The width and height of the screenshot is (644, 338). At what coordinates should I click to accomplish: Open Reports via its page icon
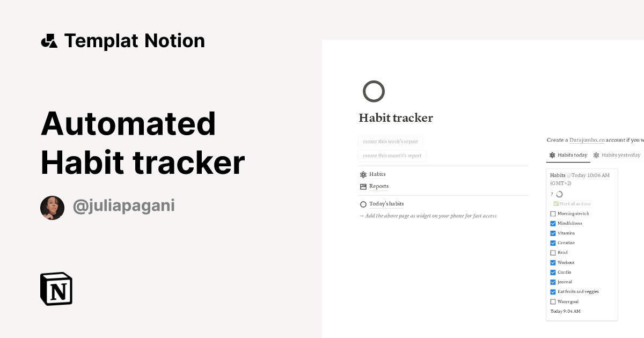pyautogui.click(x=363, y=186)
